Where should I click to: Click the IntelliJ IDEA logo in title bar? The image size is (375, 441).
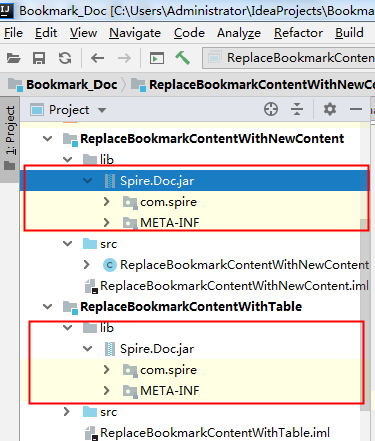click(6, 10)
